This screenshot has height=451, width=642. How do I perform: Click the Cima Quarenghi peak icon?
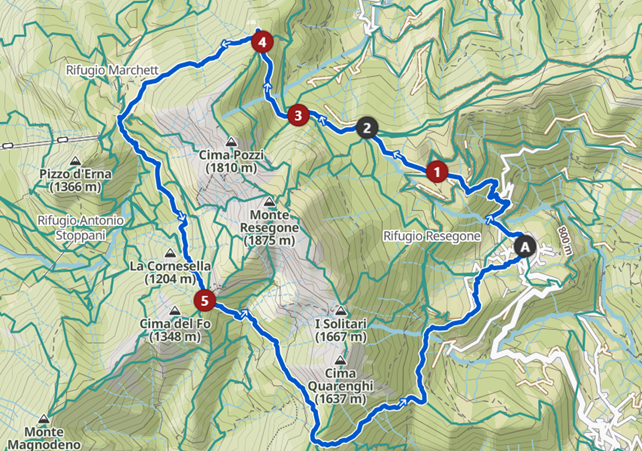(x=340, y=361)
